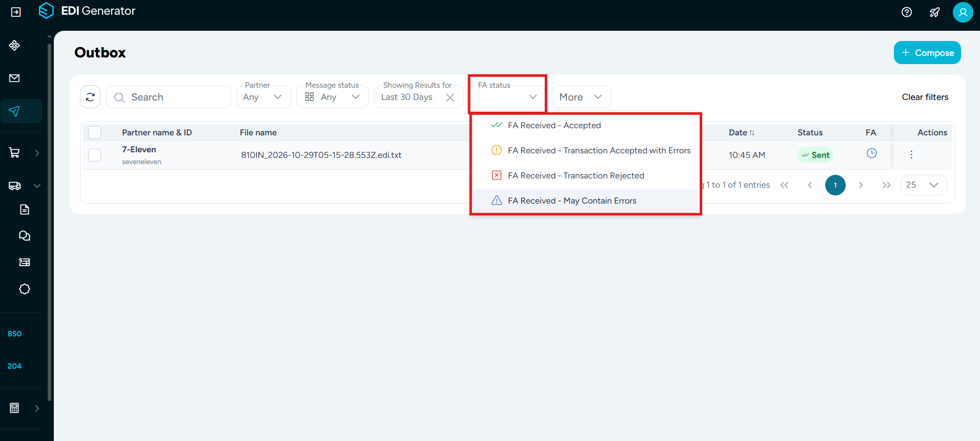This screenshot has width=980, height=441.
Task: Expand the cart section chevron in sidebar
Action: 37,153
